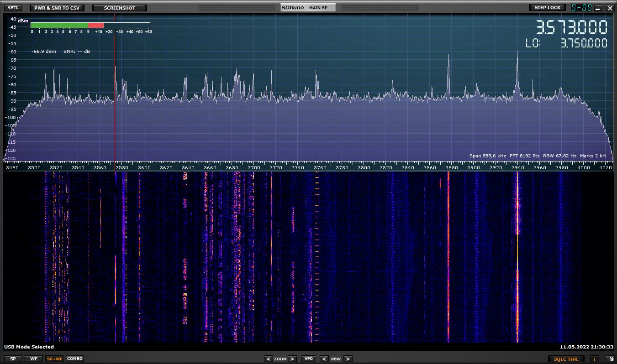Increase zoom with the right ZOOM arrow

coord(292,359)
